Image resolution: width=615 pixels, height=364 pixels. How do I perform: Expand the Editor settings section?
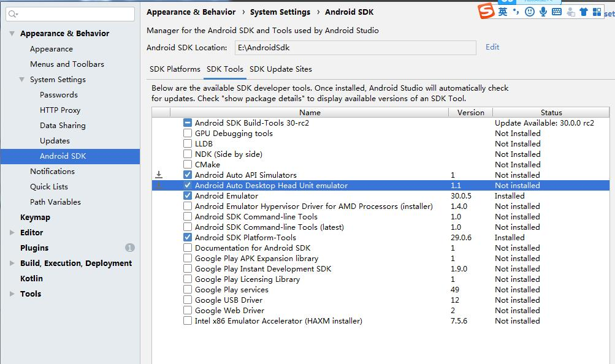[12, 233]
